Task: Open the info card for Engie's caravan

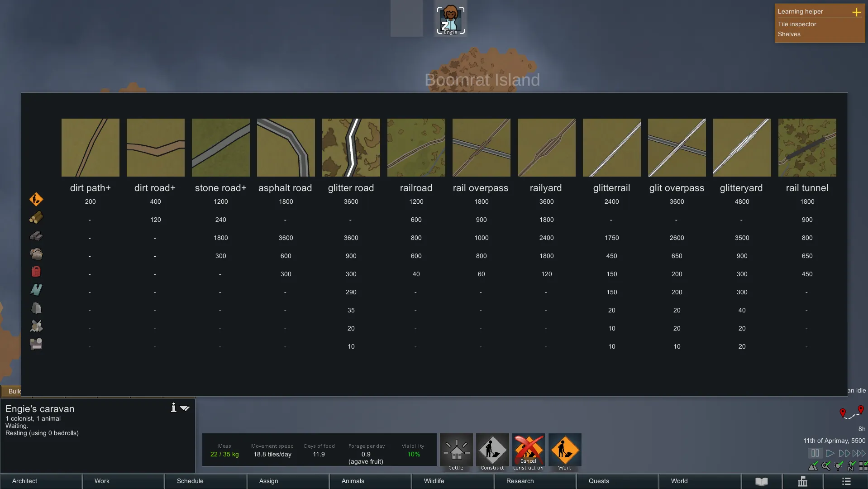Action: click(x=173, y=408)
